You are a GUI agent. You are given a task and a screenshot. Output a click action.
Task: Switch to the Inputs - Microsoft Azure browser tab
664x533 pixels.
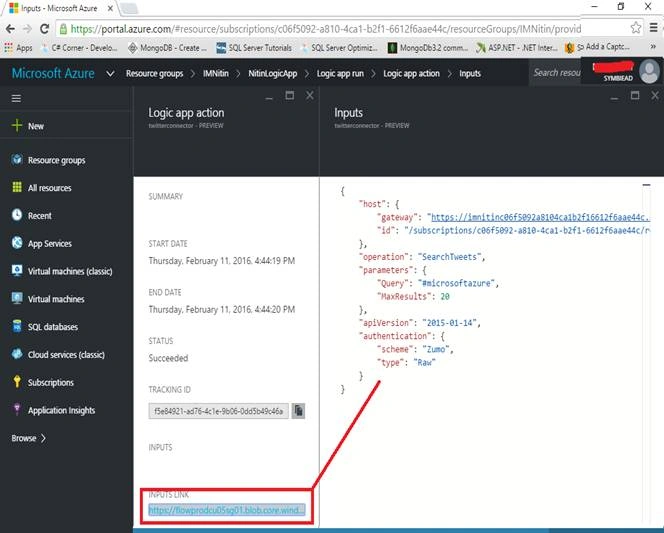pyautogui.click(x=59, y=8)
